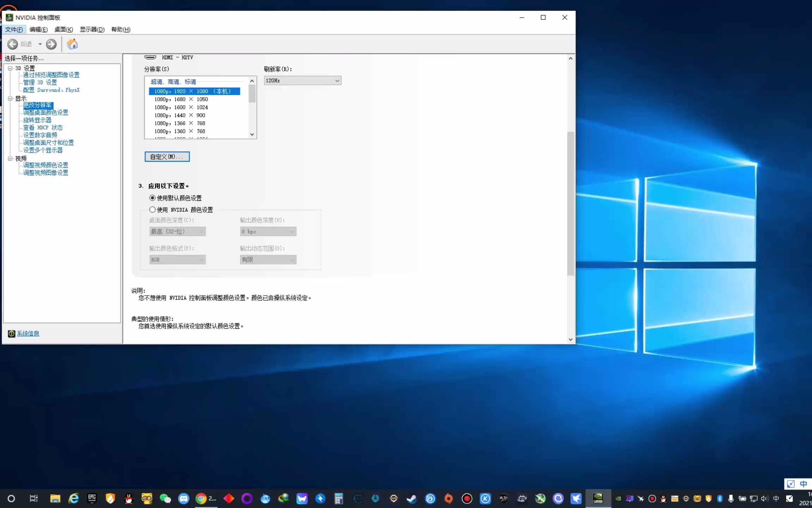Open the 系统信息 link
This screenshot has width=812, height=508.
[x=28, y=334]
